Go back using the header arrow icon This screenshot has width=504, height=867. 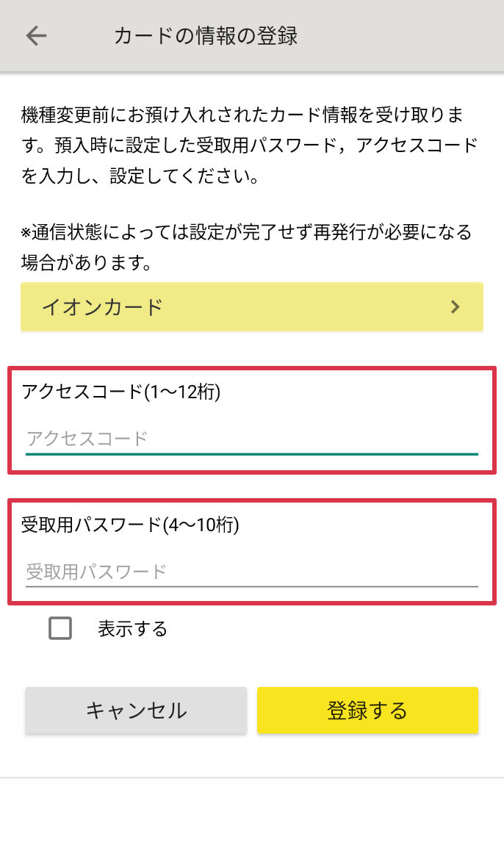click(x=37, y=36)
